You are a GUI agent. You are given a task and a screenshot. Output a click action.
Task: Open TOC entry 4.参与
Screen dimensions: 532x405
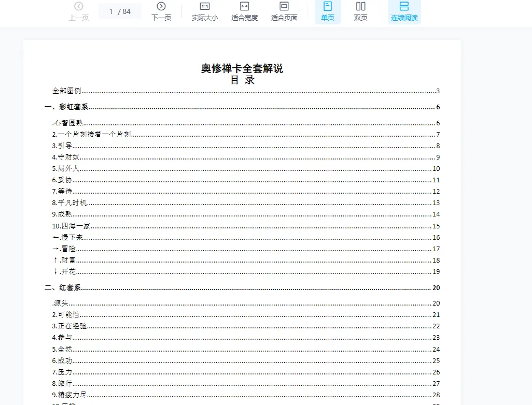(246, 338)
